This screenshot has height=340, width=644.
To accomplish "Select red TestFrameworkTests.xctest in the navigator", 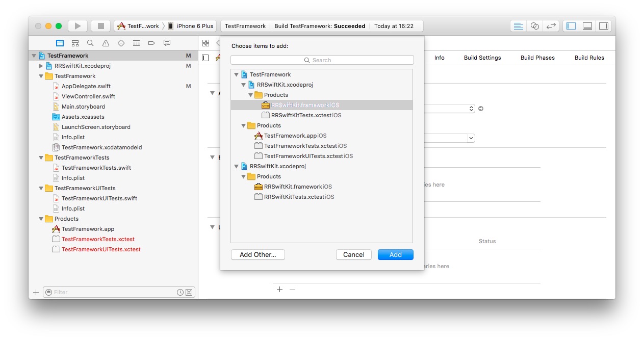I will click(98, 239).
